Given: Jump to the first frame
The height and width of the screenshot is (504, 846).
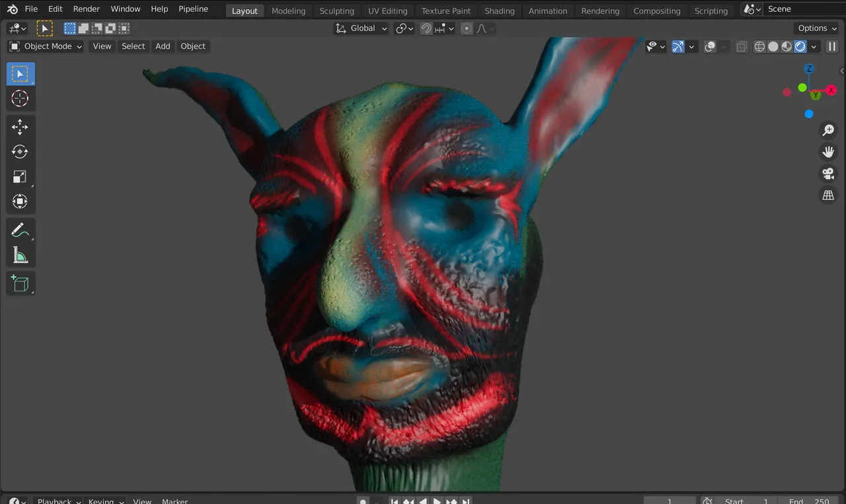Looking at the screenshot, I should (395, 501).
